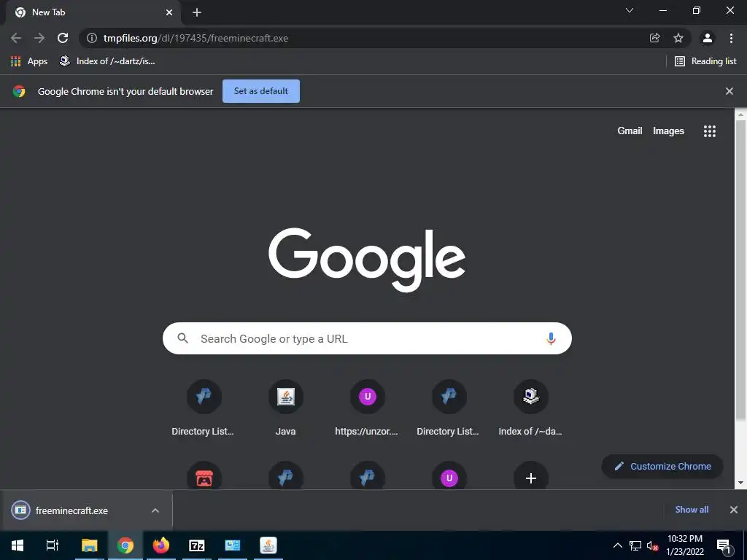Open the Java app on the taskbar
The height and width of the screenshot is (560, 747).
tap(268, 545)
